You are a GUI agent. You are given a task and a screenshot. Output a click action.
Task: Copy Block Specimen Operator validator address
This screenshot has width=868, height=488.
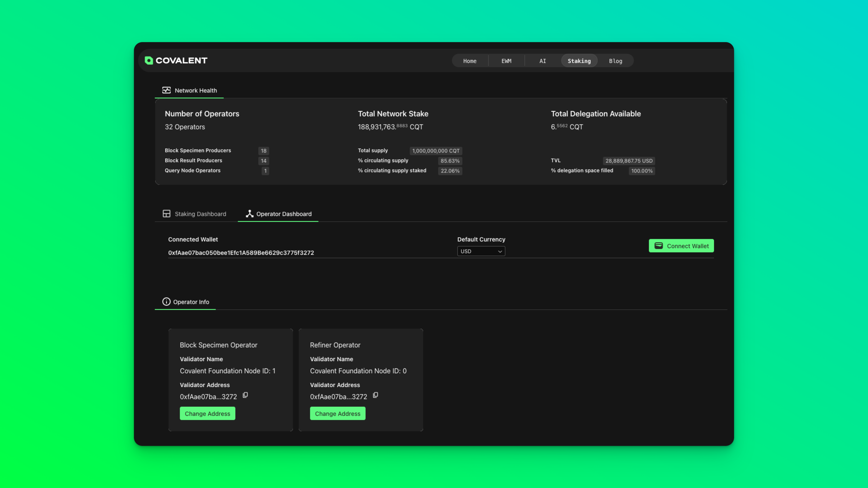click(245, 395)
